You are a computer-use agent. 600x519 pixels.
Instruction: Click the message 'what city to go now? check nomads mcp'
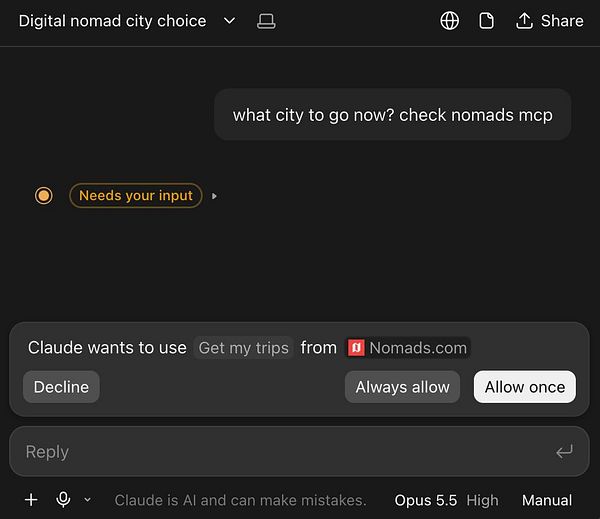(393, 115)
